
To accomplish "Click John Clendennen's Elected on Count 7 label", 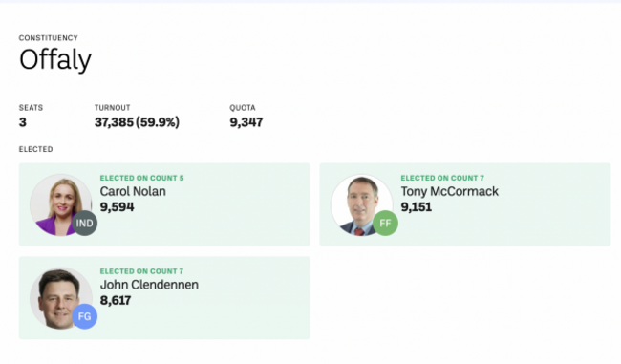I will pos(141,271).
